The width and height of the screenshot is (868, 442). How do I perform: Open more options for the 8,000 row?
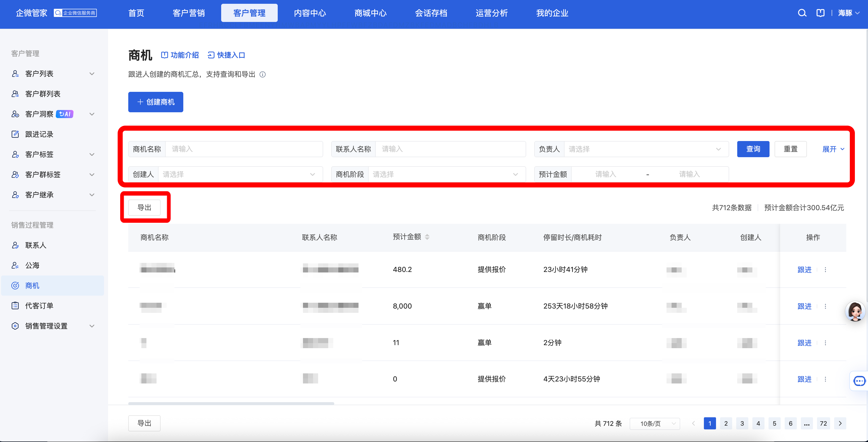(x=825, y=306)
